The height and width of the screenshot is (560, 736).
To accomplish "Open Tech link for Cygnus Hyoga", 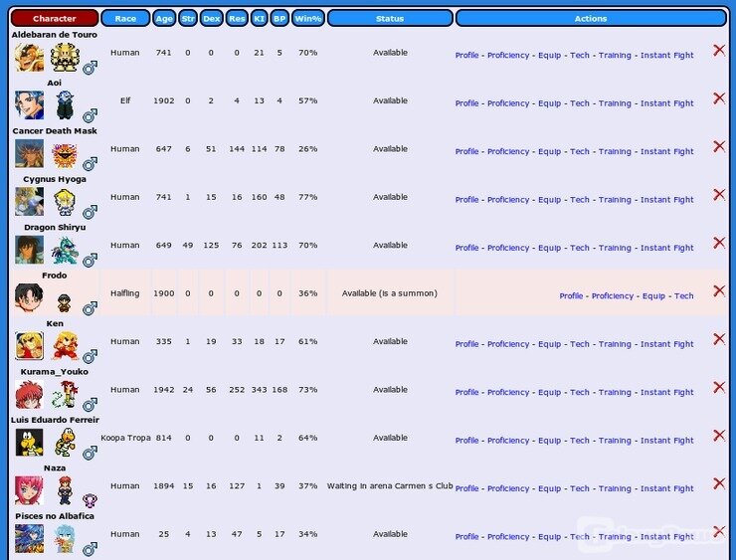I will point(580,200).
